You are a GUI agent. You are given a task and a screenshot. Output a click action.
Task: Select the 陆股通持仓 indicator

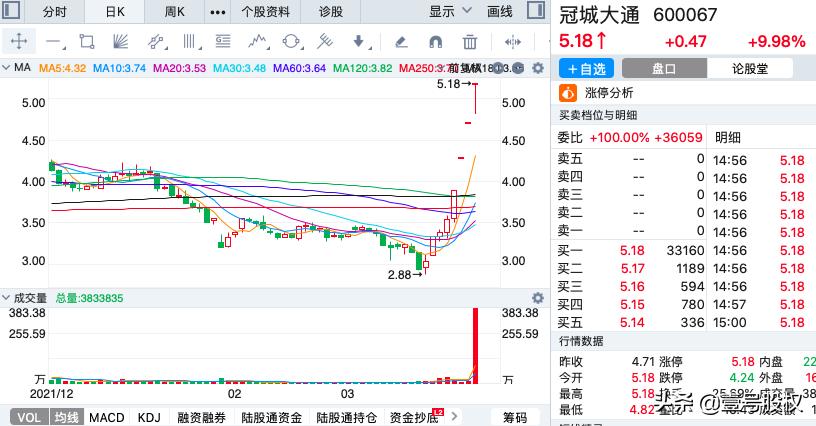click(347, 417)
